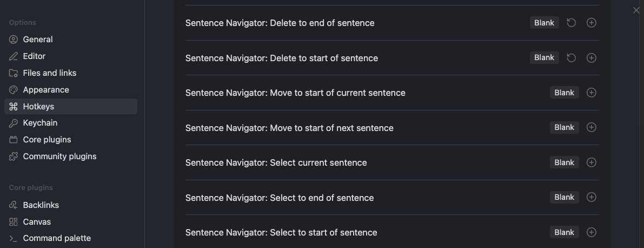644x248 pixels.
Task: Add hotkey for Move to start of next sentence
Action: [x=592, y=128]
